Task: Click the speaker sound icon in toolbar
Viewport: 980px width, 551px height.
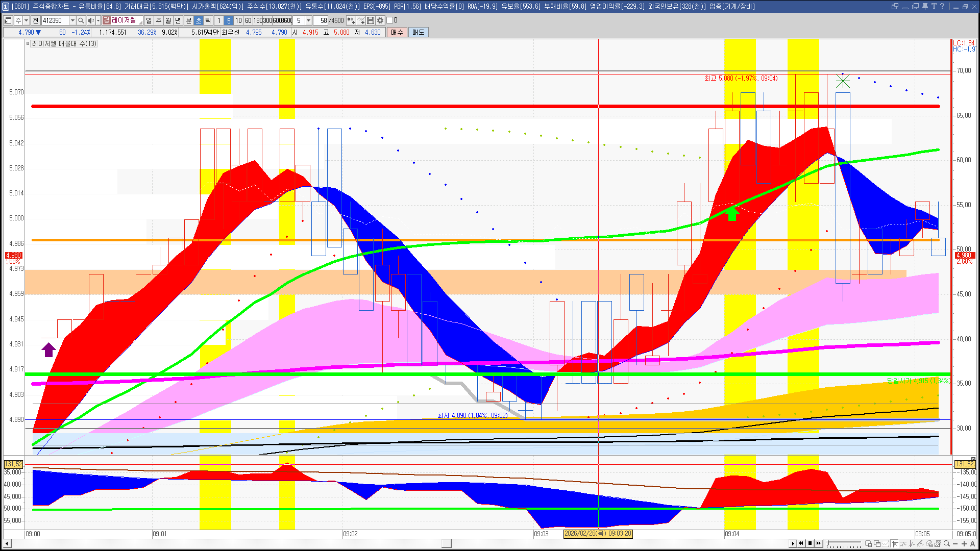Action: tap(91, 20)
